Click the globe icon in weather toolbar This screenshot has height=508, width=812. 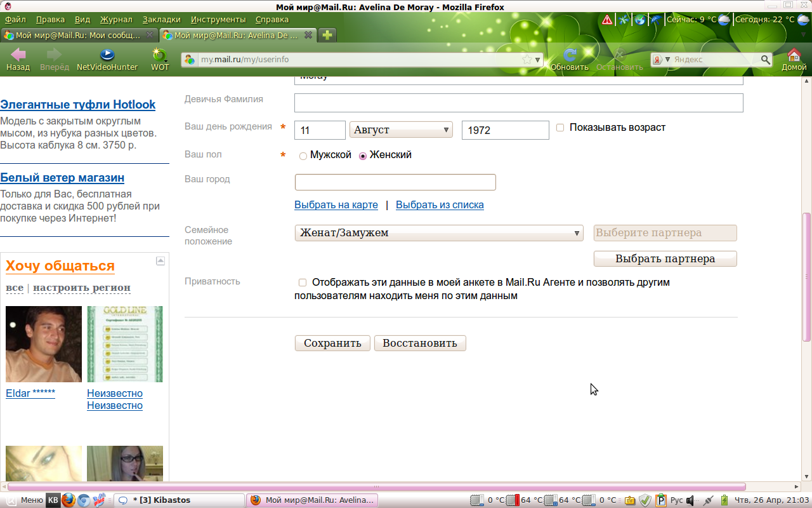tap(640, 20)
